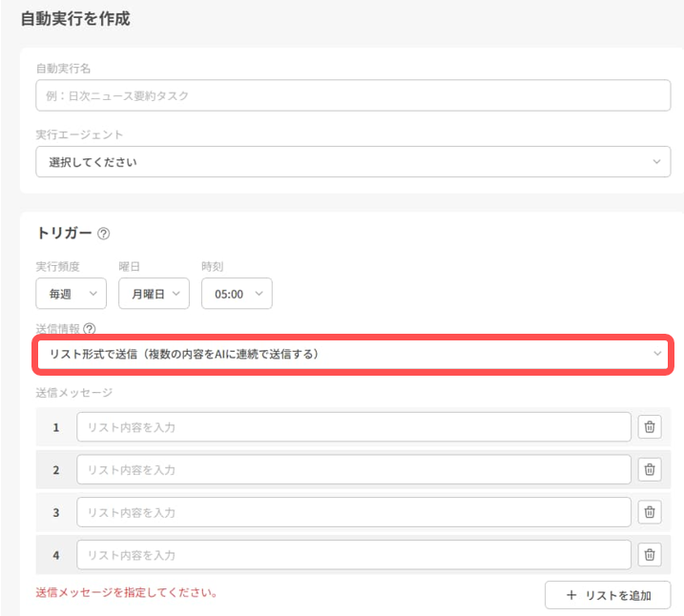Click list content input for row 2
Image resolution: width=684 pixels, height=616 pixels.
tap(354, 469)
